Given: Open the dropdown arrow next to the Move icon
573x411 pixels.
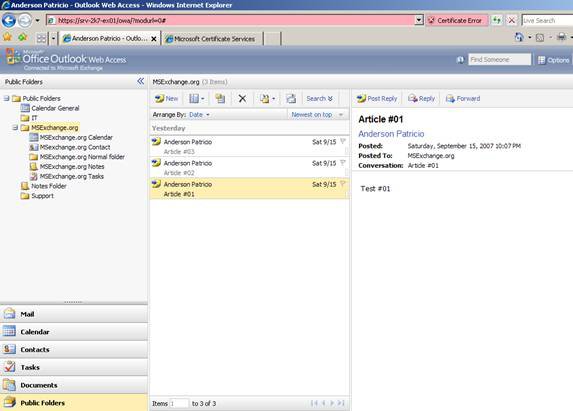Looking at the screenshot, I should pos(274,99).
